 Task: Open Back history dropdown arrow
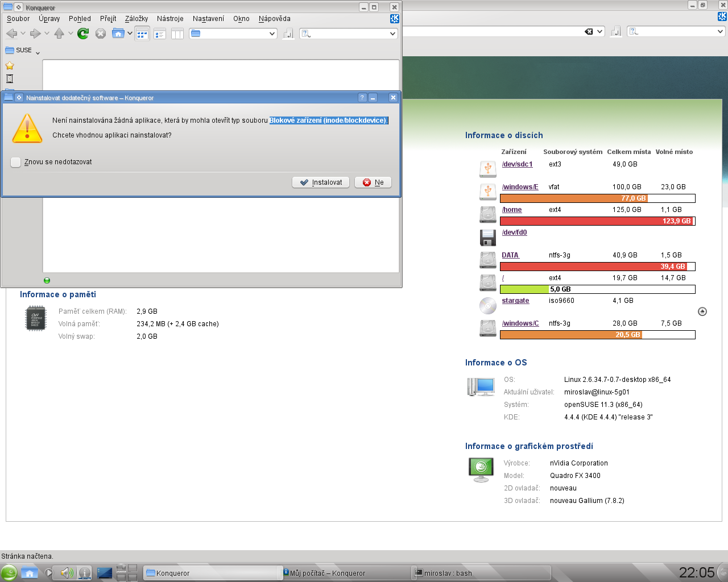23,34
